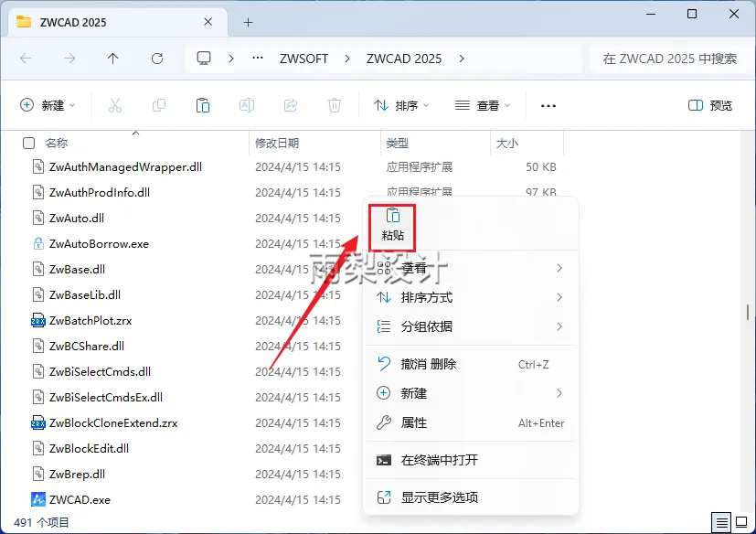The width and height of the screenshot is (756, 534).
Task: Show hidden breadcrumb path with ellipsis
Action: (x=258, y=59)
